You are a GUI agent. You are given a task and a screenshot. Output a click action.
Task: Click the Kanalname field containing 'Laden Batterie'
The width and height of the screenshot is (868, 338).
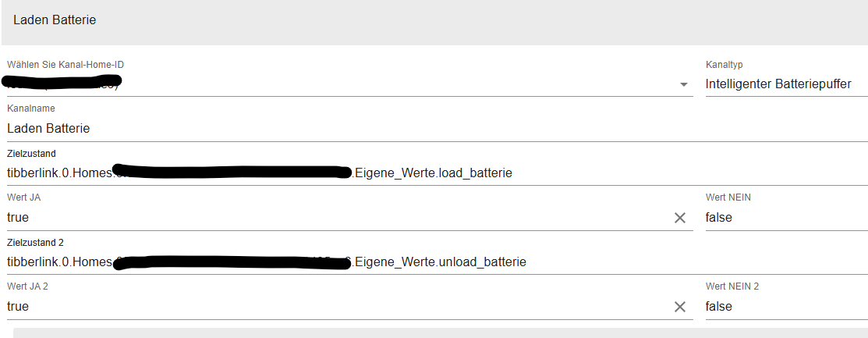438,129
